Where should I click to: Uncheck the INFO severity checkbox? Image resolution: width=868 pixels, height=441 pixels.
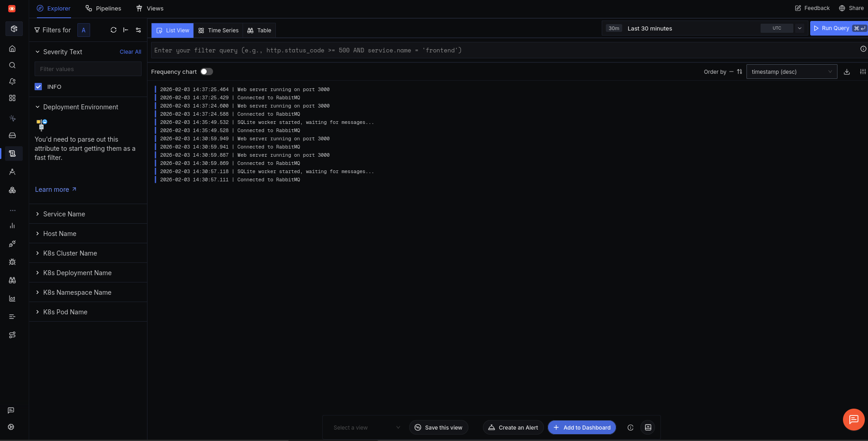pyautogui.click(x=38, y=87)
